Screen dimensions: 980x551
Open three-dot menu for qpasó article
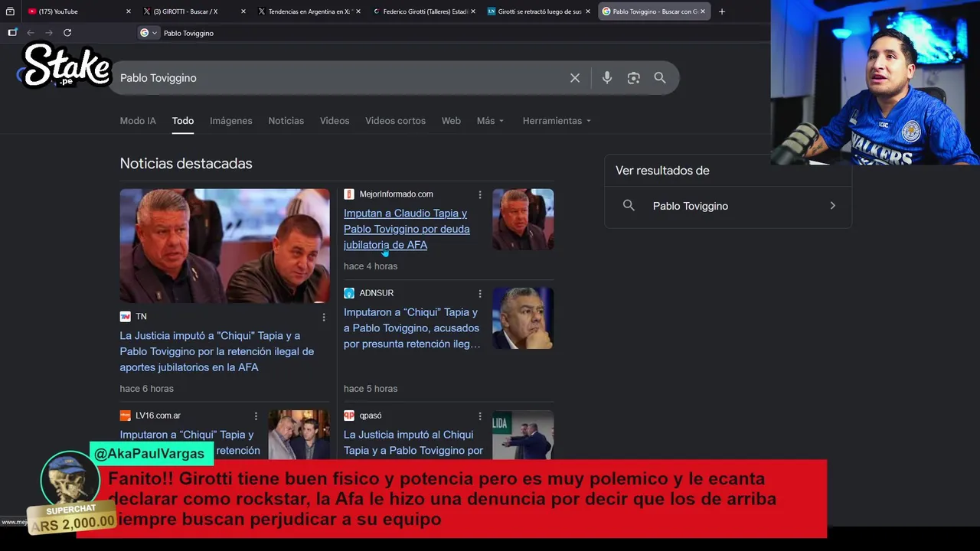480,416
